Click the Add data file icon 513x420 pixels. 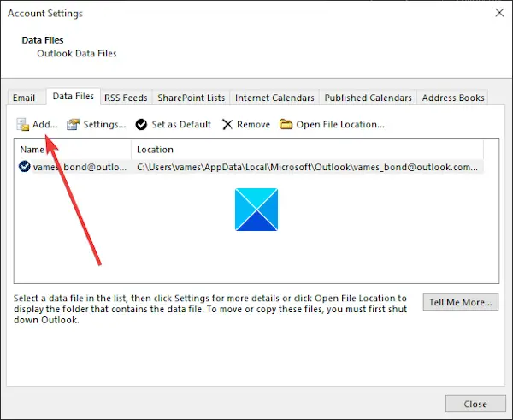pos(23,124)
